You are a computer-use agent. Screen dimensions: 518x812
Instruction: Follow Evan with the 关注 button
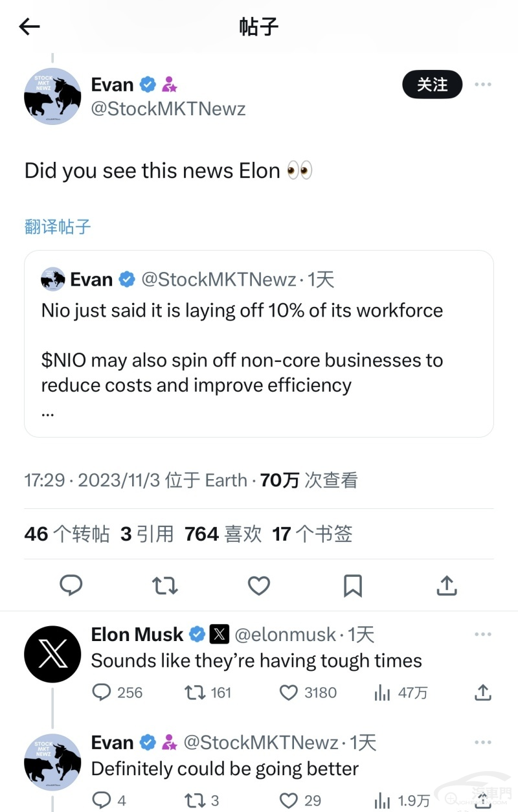click(x=433, y=85)
